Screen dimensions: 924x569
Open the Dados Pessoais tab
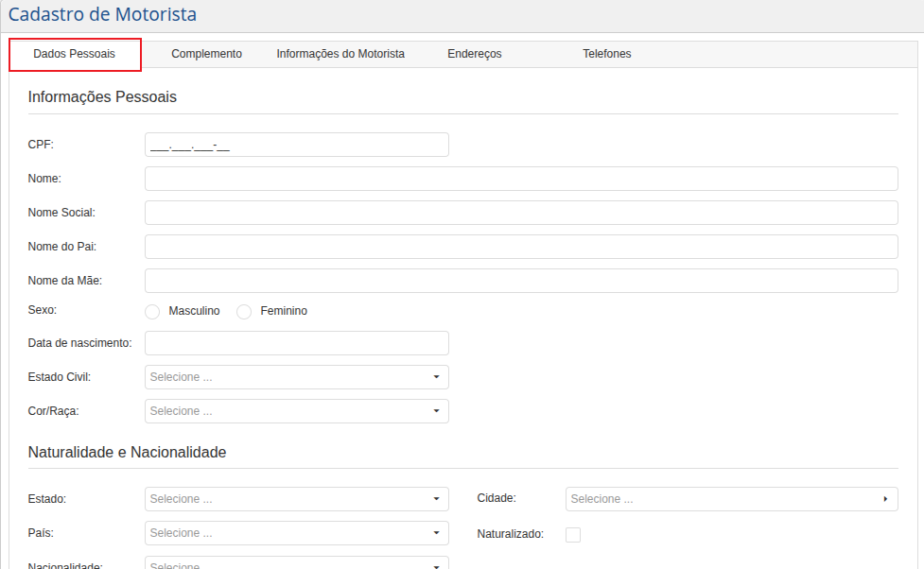pyautogui.click(x=75, y=54)
